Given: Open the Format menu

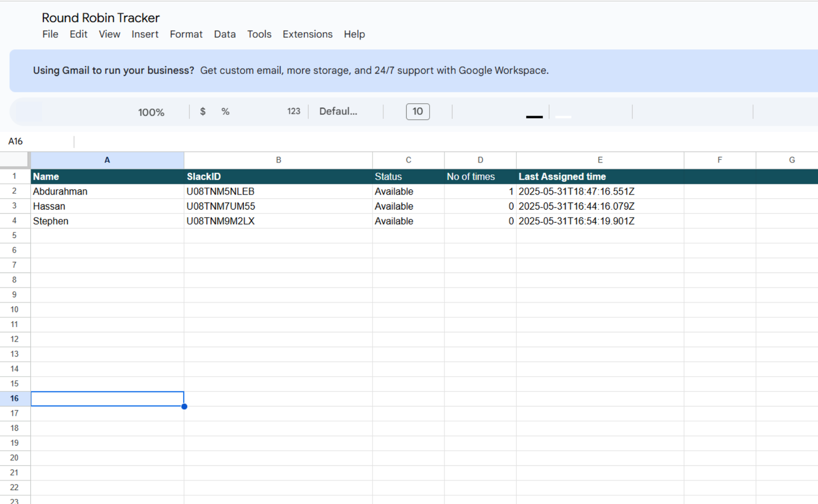Looking at the screenshot, I should click(186, 34).
